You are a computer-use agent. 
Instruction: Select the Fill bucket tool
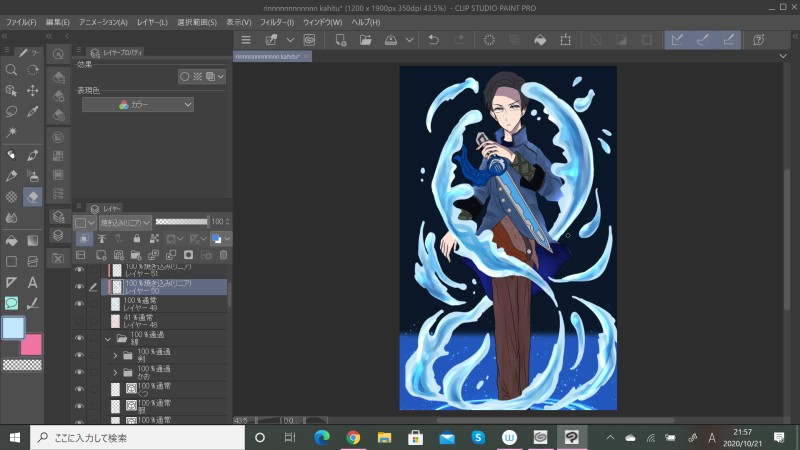click(x=11, y=240)
